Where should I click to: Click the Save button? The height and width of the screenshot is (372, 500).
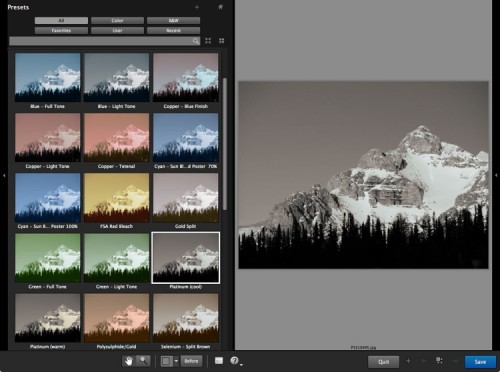(480, 362)
